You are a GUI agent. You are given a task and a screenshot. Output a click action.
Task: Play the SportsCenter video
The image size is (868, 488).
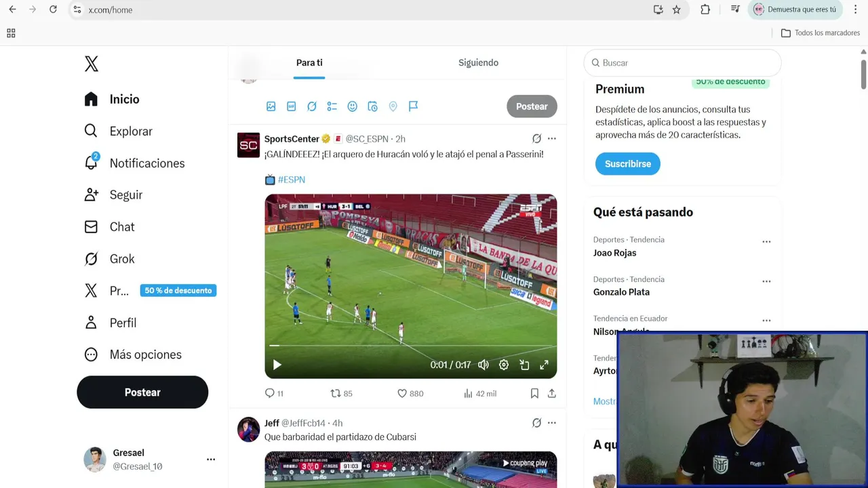pos(277,365)
